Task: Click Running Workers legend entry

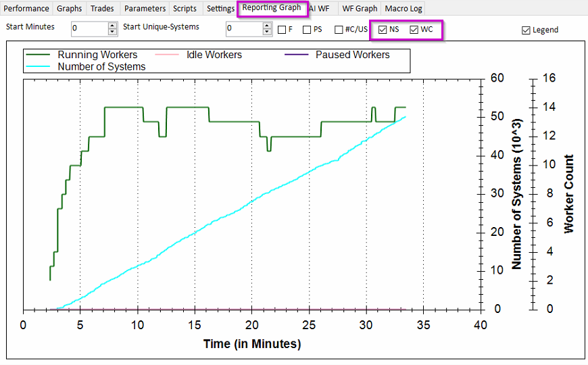Action: [97, 55]
